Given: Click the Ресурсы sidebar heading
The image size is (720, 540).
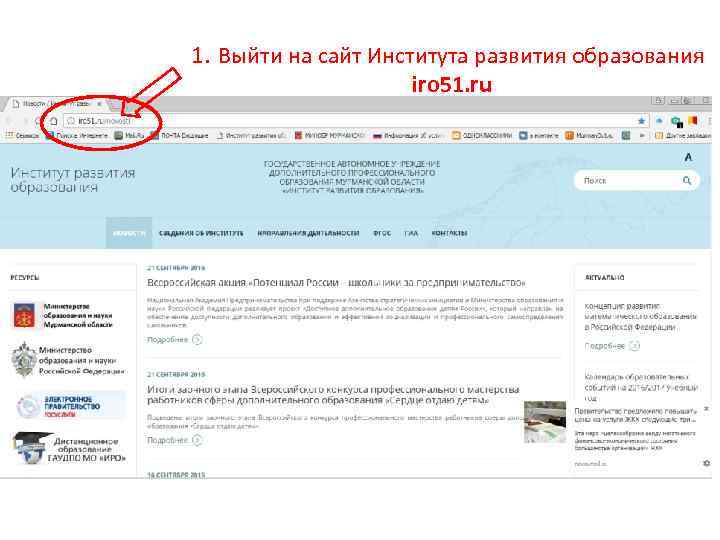Looking at the screenshot, I should point(25,277).
